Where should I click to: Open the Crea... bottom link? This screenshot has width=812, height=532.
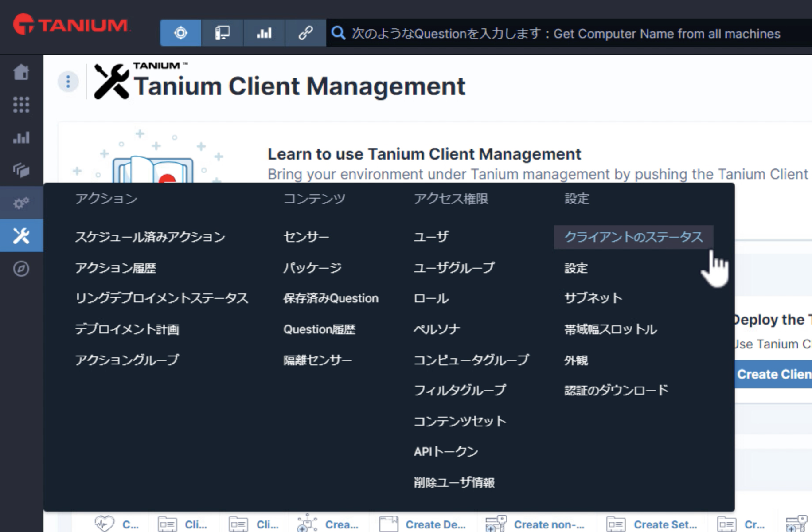pyautogui.click(x=342, y=524)
